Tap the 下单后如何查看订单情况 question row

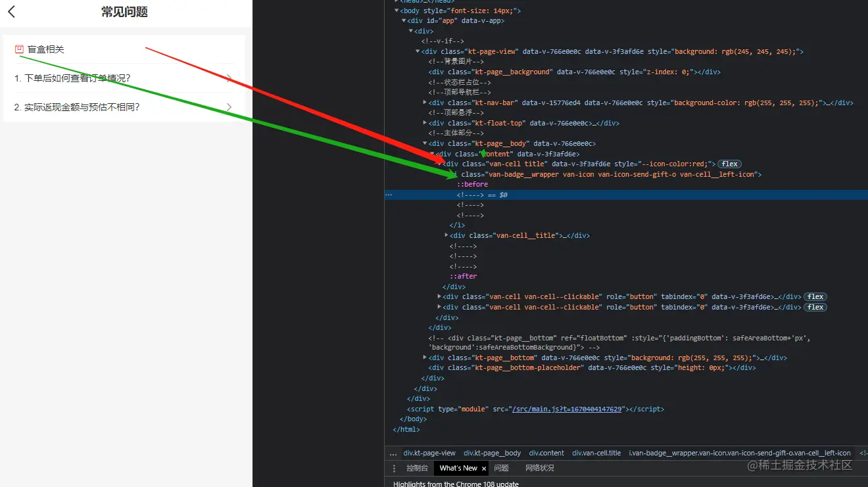click(124, 78)
